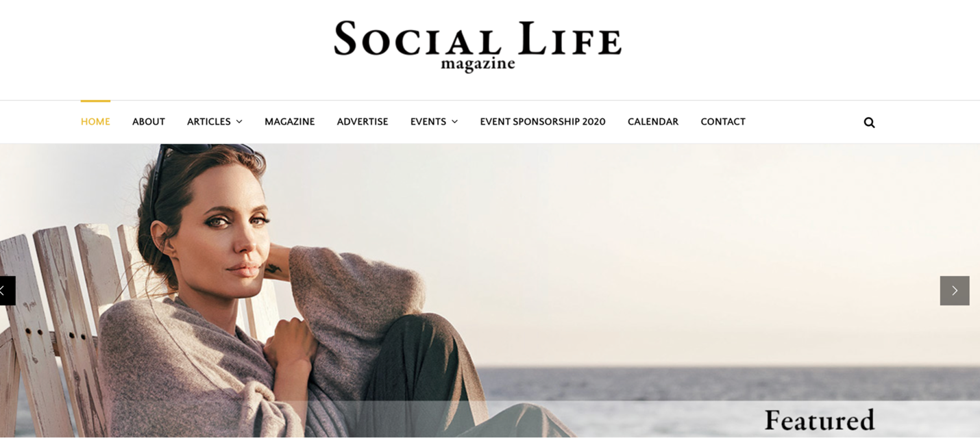Click the small 'magazine' logo subtitle
Screen dimensions: 980x445
(478, 64)
